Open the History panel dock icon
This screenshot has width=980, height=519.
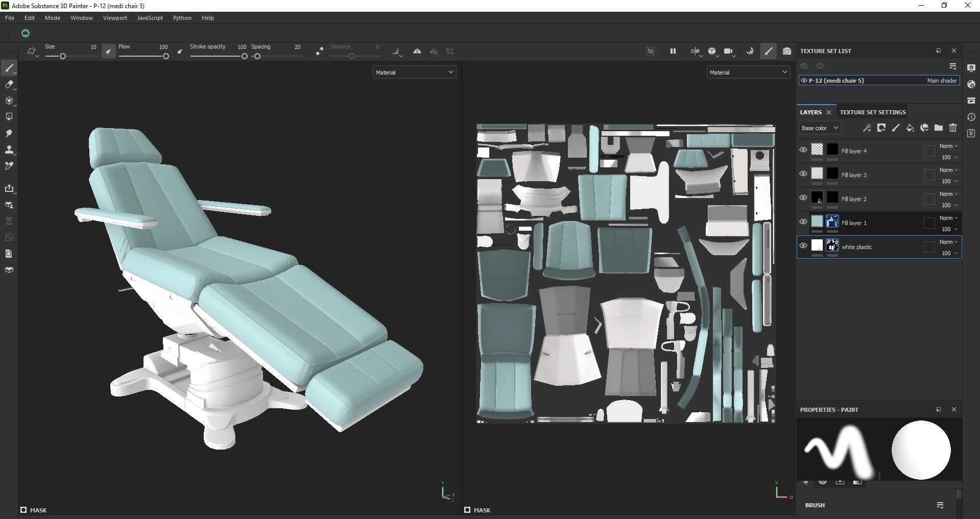pos(971,117)
